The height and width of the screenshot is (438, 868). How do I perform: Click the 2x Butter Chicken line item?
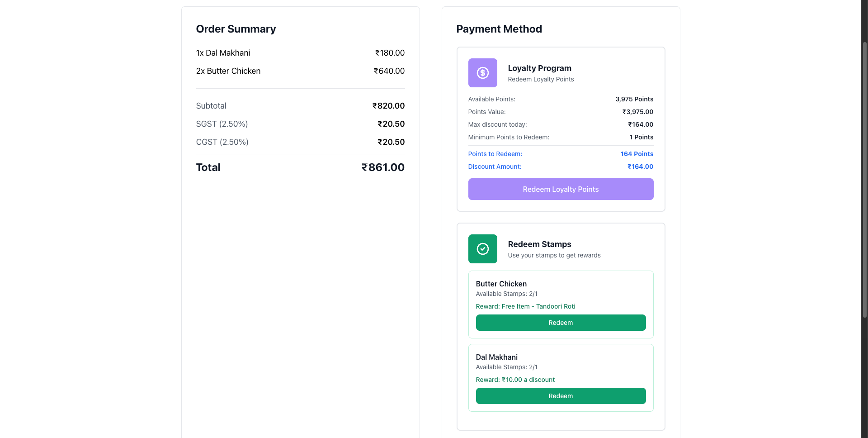pos(228,71)
